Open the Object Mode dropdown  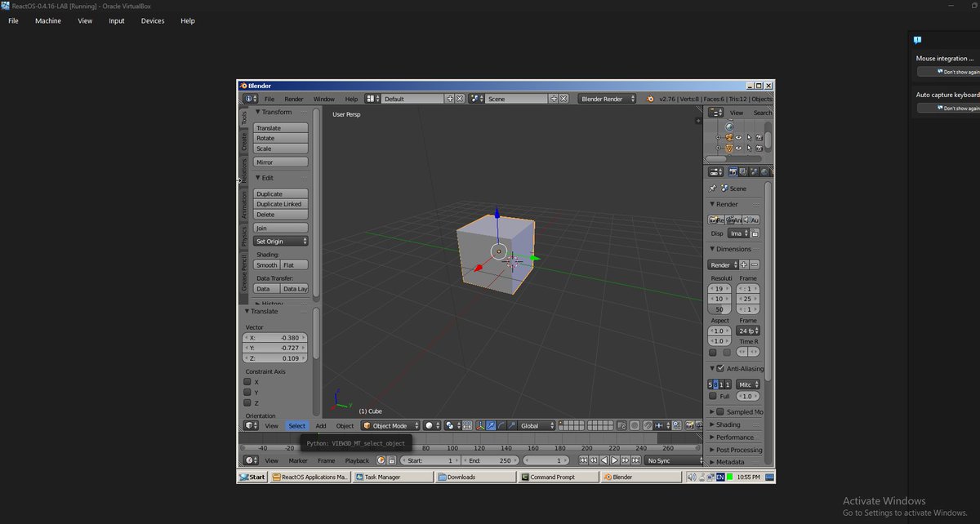pos(390,425)
